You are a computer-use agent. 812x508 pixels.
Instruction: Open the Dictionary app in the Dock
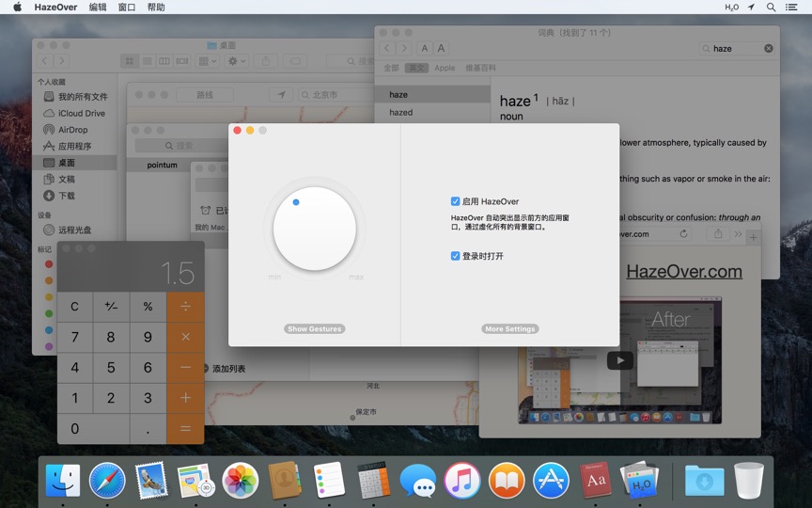(596, 480)
